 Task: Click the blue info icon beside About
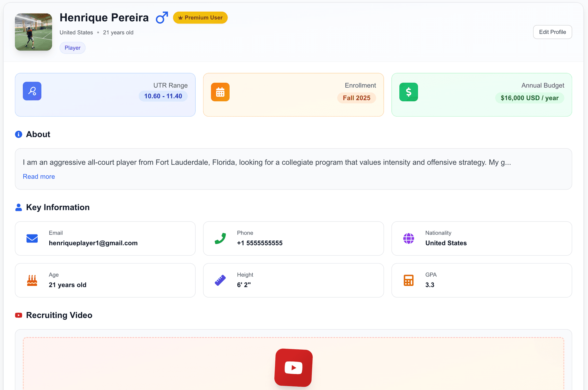pos(18,134)
